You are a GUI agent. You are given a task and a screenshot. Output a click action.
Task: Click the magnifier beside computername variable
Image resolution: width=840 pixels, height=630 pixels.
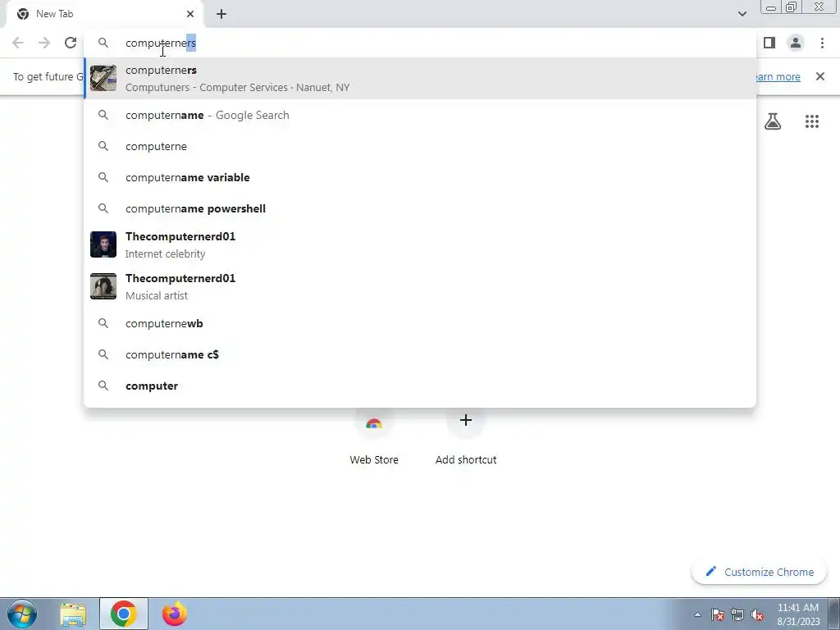(x=103, y=177)
